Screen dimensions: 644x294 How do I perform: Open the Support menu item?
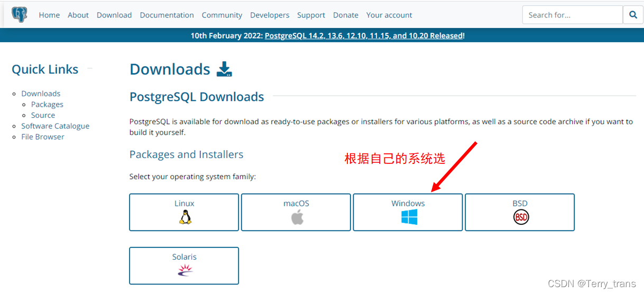point(311,15)
